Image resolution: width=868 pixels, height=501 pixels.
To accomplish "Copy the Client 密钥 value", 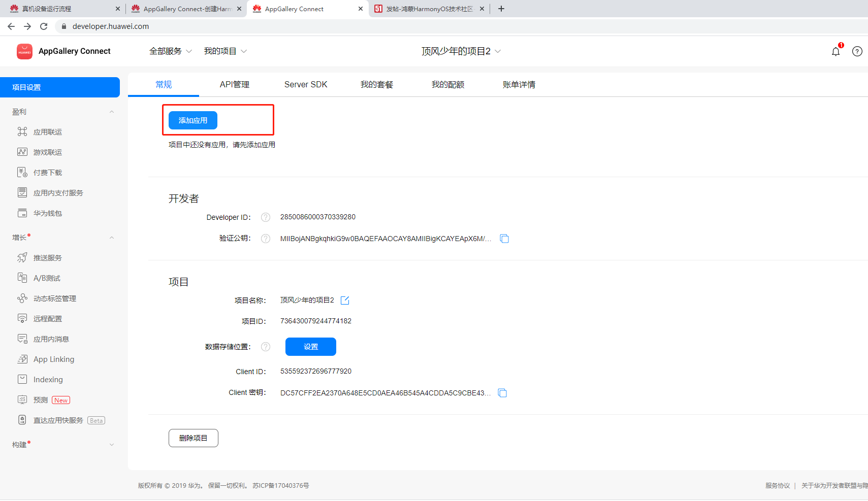I will point(502,393).
